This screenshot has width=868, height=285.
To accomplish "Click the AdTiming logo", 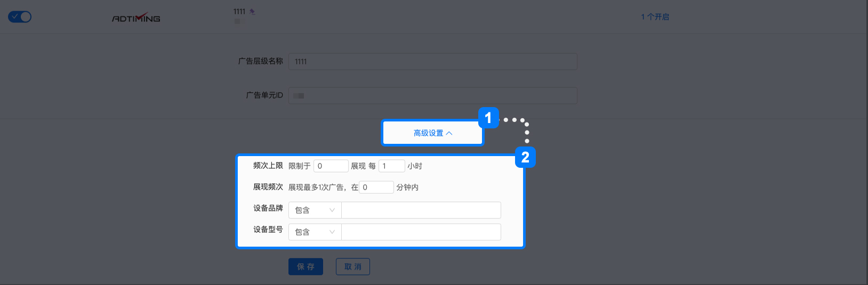I will (136, 18).
